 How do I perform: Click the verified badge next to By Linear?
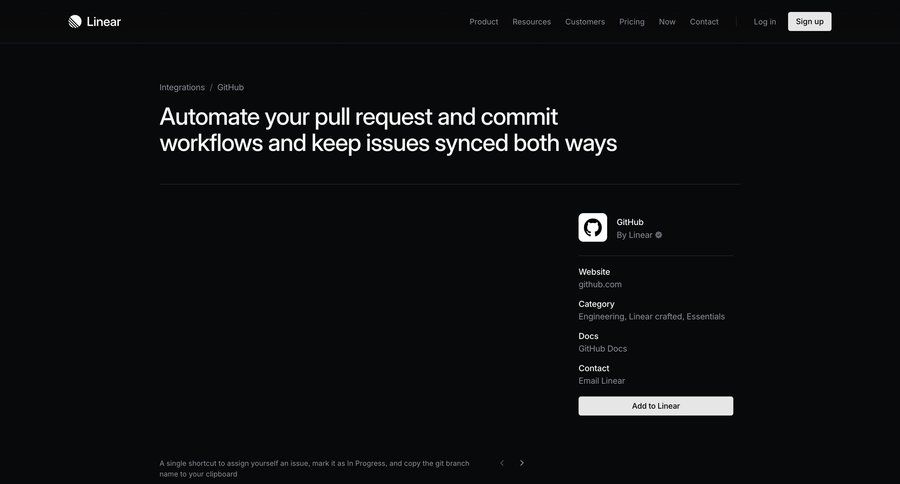pos(659,235)
